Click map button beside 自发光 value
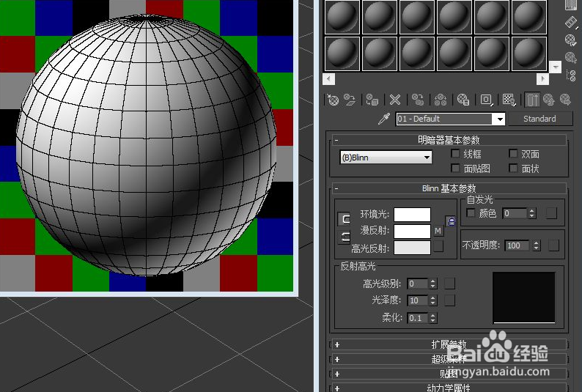 click(551, 213)
